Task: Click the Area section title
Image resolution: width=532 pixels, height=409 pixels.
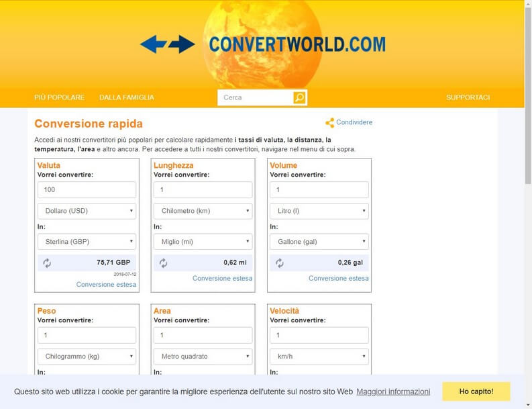Action: tap(162, 311)
